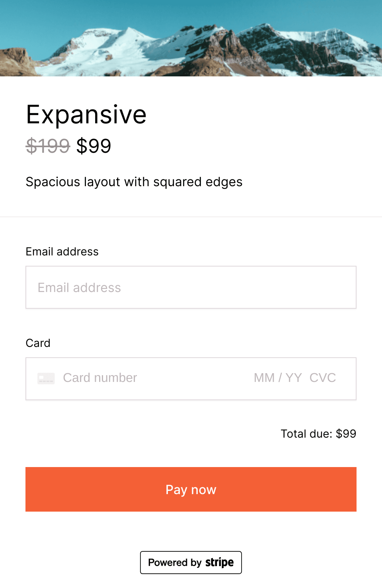Click the crossed-out $199 price
Screen dimensions: 382x588
pos(48,146)
